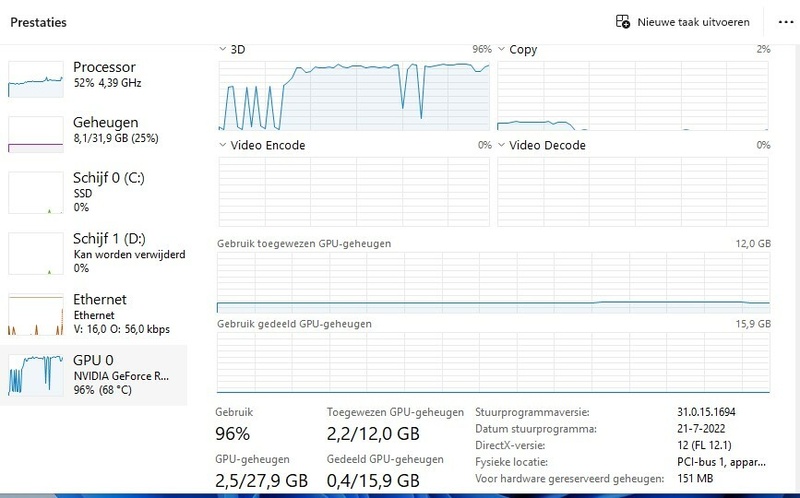This screenshot has width=800, height=498.
Task: Click the GPU 0 thumbnail graph
Action: pos(36,375)
